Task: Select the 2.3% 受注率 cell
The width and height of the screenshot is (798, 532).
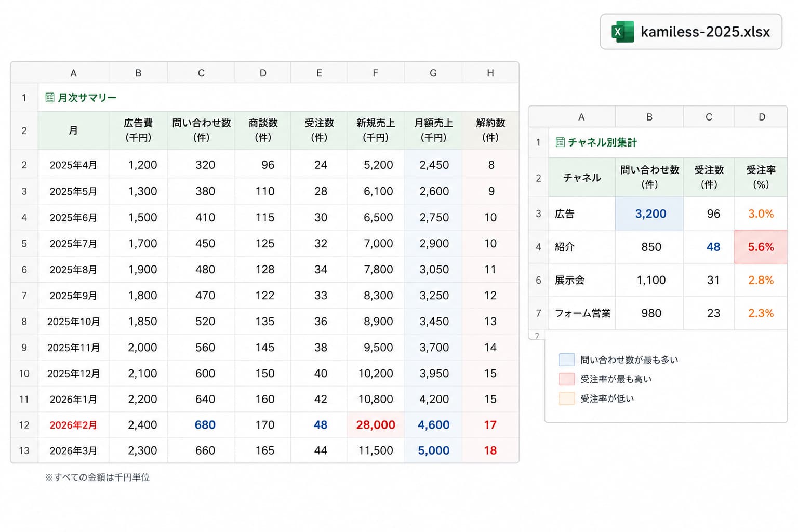Action: (x=761, y=313)
